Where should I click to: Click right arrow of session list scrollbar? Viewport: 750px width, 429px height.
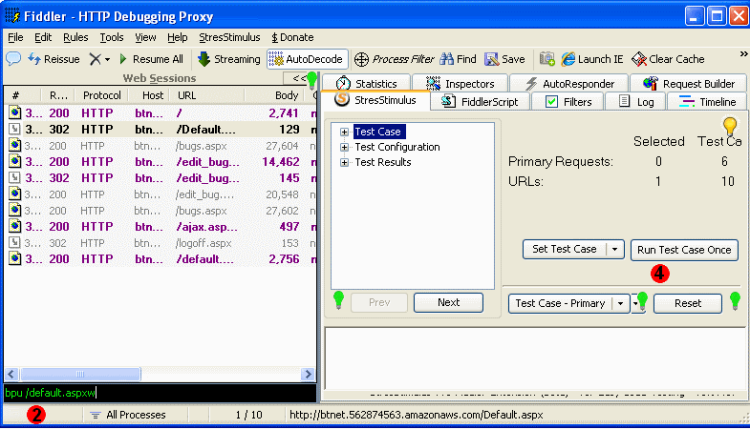coord(308,374)
